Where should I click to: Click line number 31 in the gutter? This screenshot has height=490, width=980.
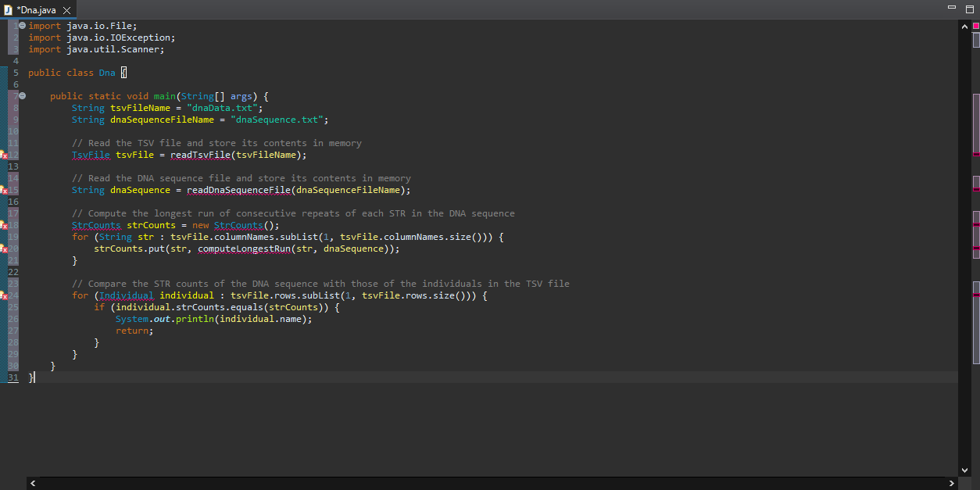[13, 377]
